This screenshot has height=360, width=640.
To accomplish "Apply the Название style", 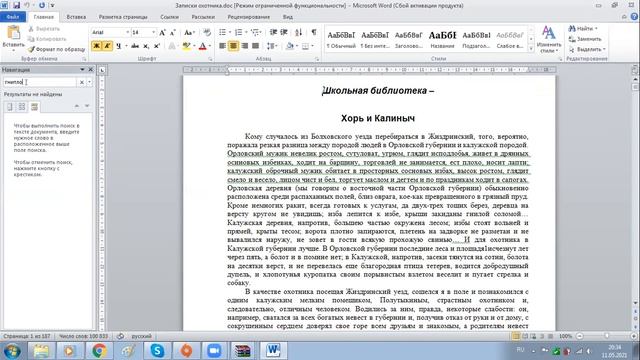I will coord(442,40).
